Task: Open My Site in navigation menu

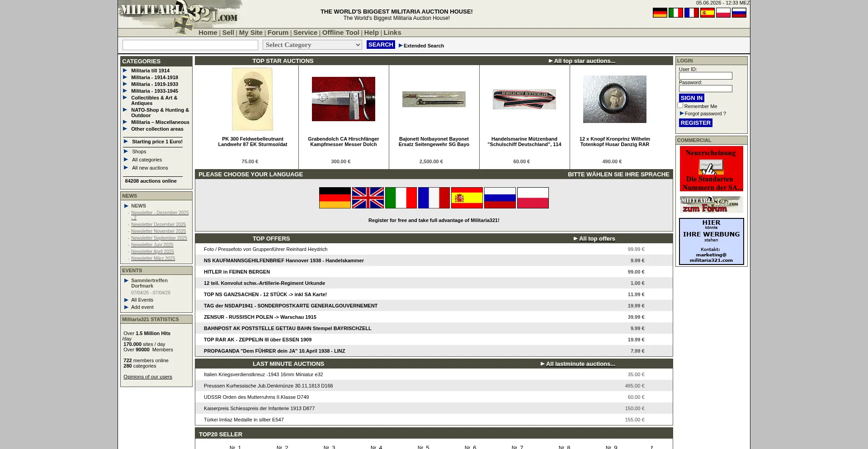Action: click(250, 33)
